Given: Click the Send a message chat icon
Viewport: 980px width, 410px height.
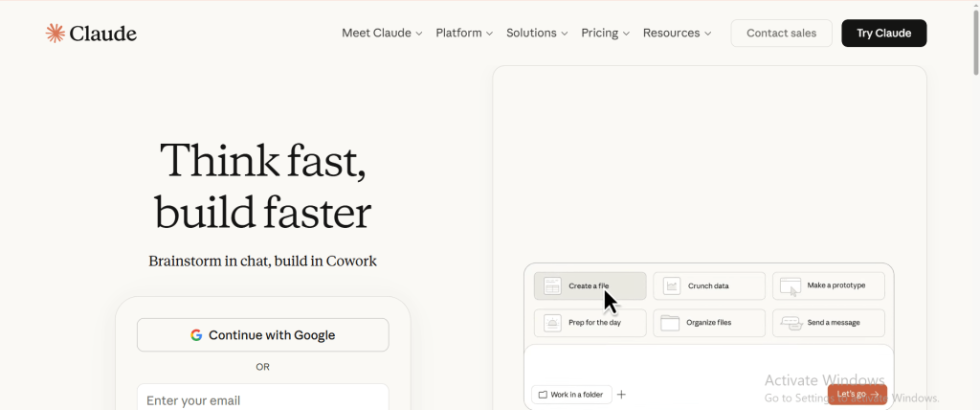Looking at the screenshot, I should pos(791,323).
